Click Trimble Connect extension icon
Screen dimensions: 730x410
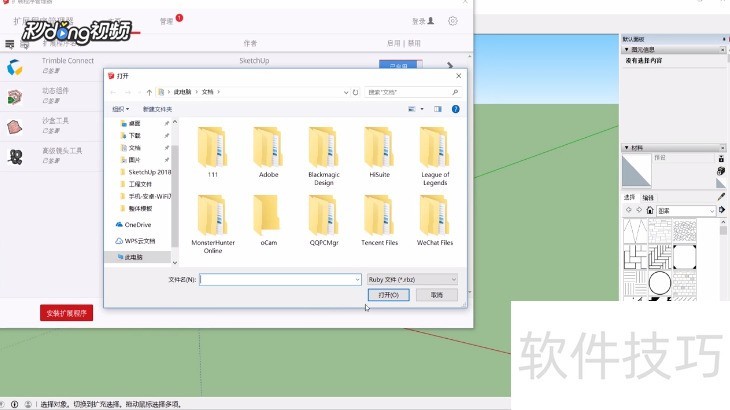click(15, 67)
